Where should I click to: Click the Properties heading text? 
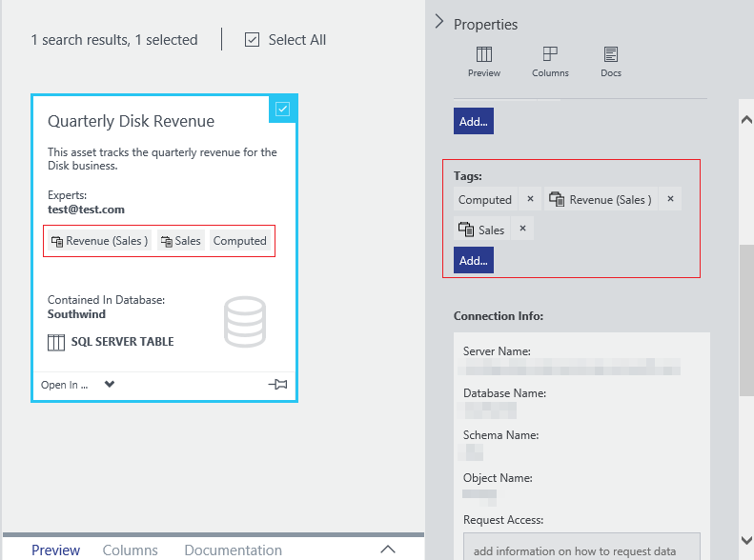(486, 25)
